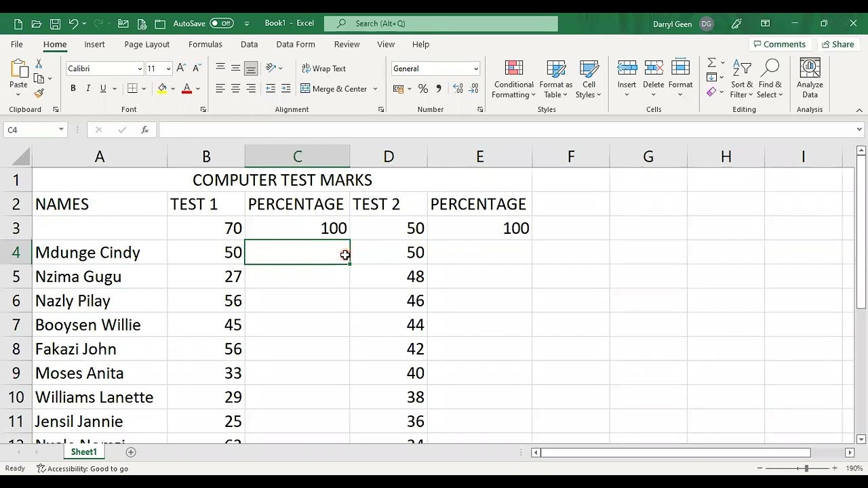Increase font size with the larger A icon
Screen dimensions: 868x488
coord(182,68)
